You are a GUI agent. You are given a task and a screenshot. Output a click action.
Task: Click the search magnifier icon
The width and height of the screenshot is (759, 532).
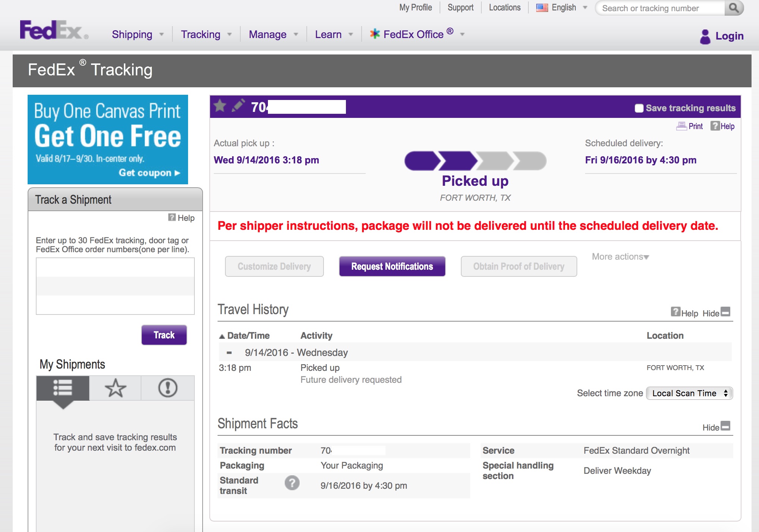tap(733, 8)
